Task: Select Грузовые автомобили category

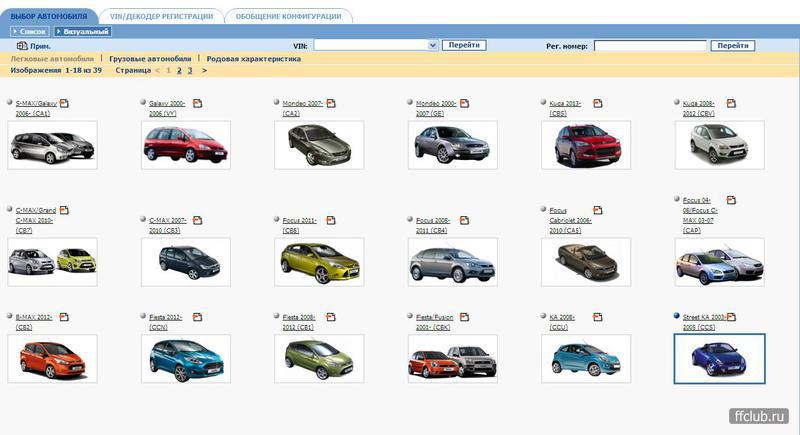Action: coord(150,59)
